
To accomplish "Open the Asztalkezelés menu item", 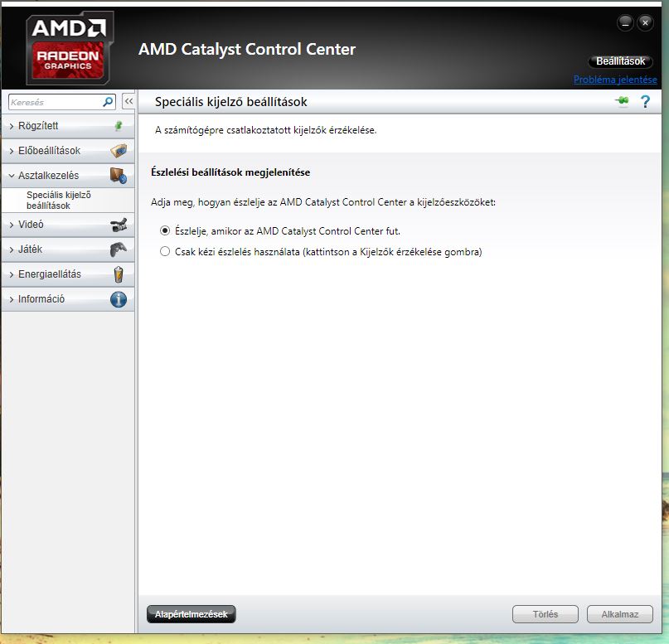I will (x=68, y=175).
